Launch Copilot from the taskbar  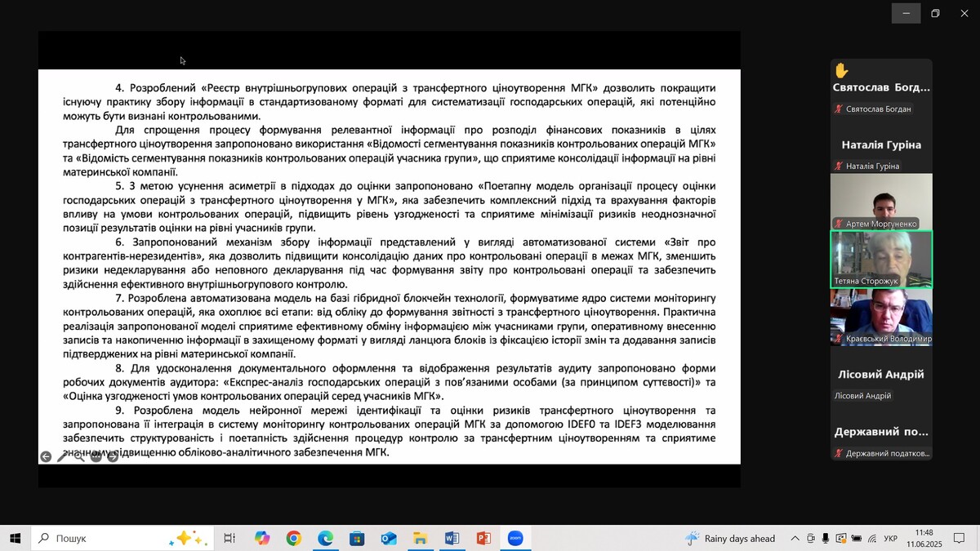point(261,538)
